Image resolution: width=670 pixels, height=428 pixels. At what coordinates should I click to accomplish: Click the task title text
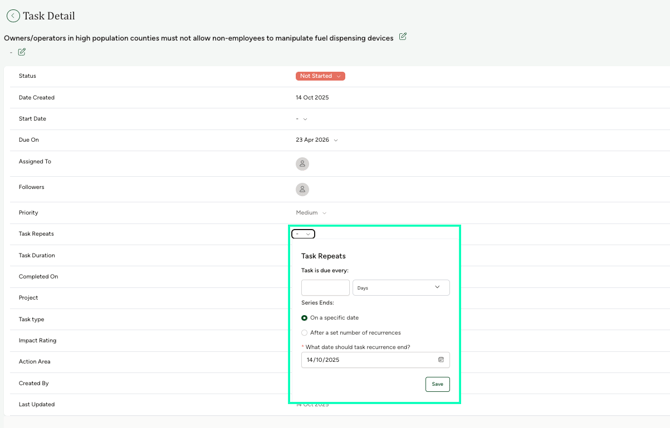198,38
